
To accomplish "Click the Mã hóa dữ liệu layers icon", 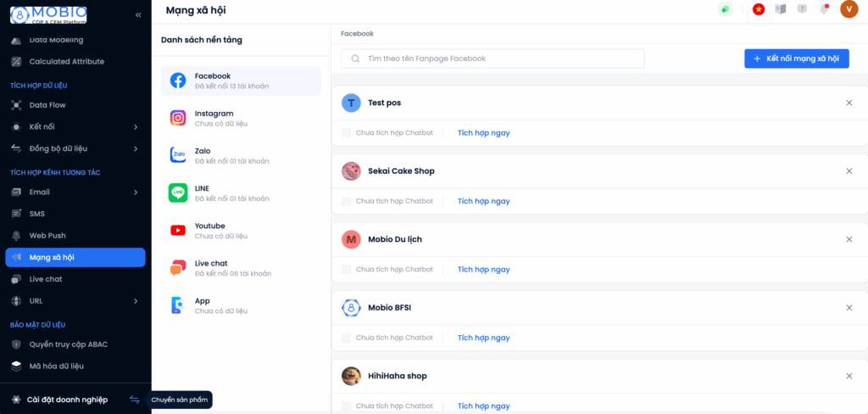I will tap(17, 366).
